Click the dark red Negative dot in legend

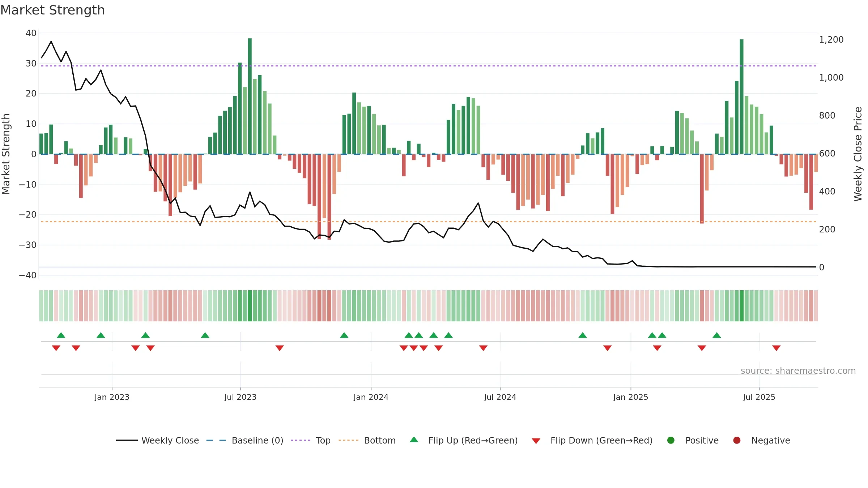(x=737, y=440)
